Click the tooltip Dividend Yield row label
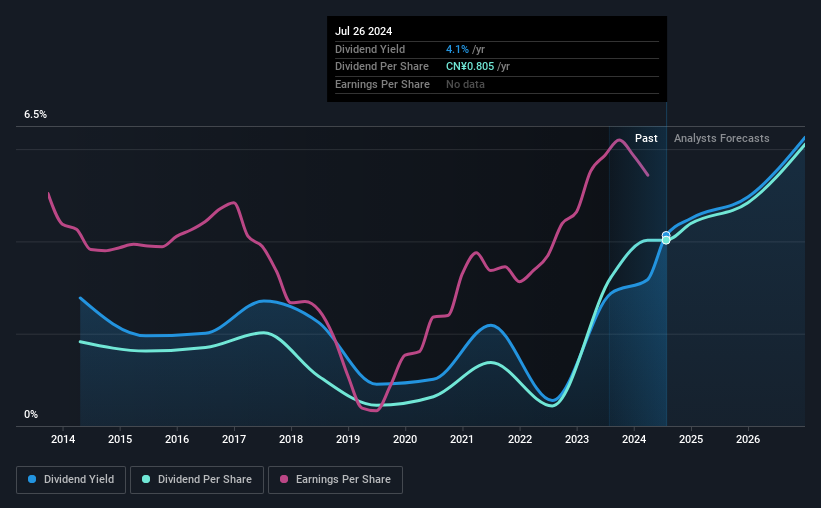 (370, 49)
